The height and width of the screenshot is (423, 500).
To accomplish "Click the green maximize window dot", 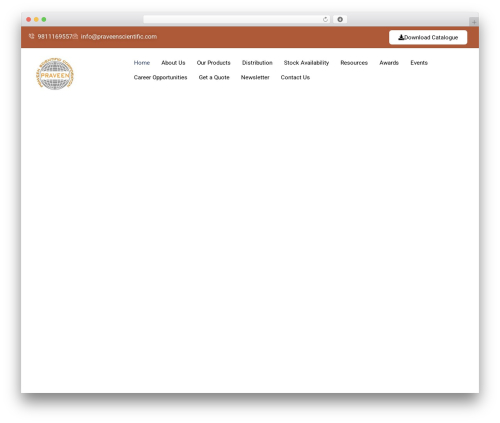I will (44, 19).
